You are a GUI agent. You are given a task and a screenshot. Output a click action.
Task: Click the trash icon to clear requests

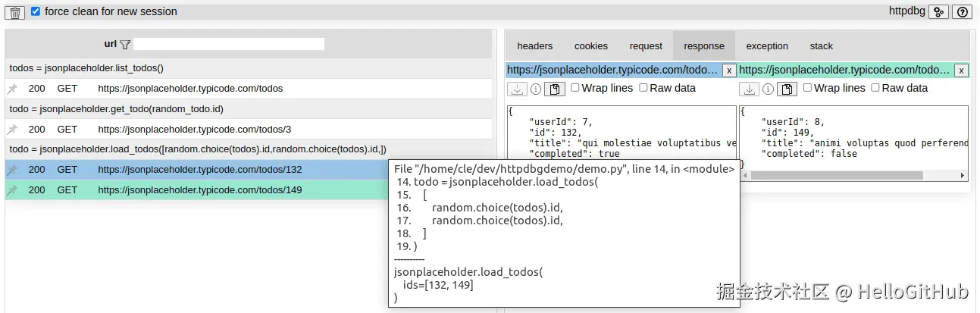click(x=16, y=12)
